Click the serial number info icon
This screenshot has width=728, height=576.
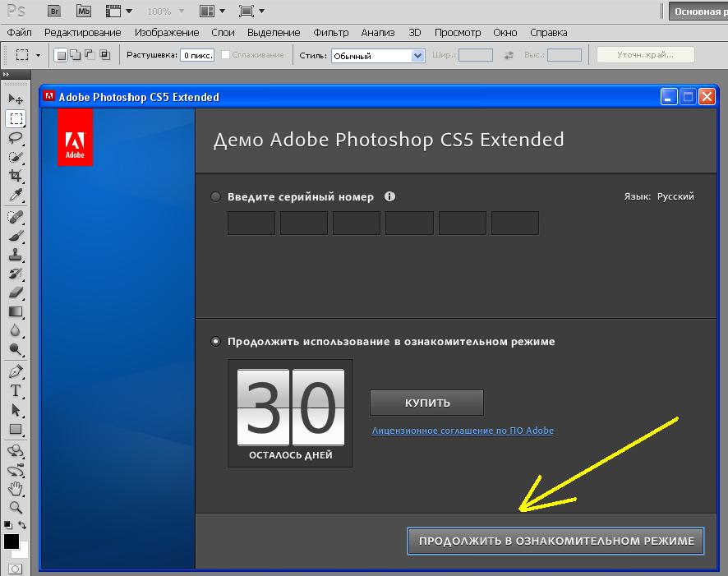[389, 196]
